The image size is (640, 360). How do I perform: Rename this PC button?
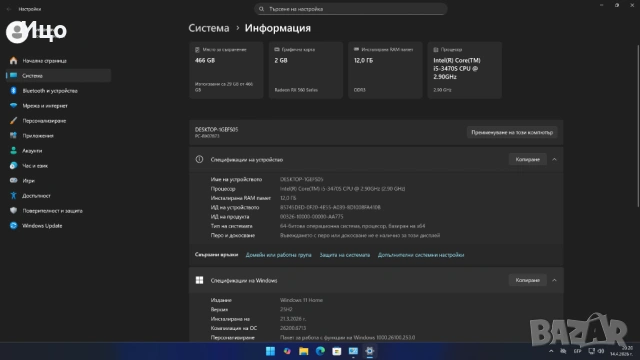[x=512, y=132]
